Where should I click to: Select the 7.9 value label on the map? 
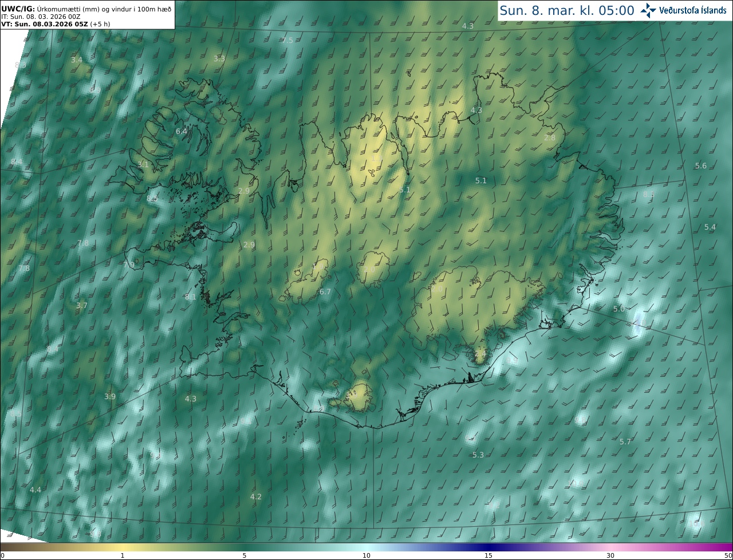129,265
